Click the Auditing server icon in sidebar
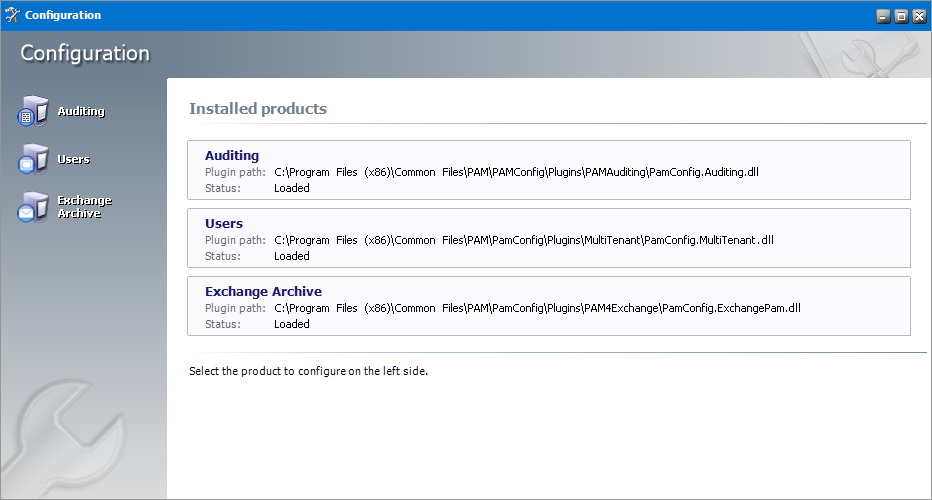 pos(32,111)
